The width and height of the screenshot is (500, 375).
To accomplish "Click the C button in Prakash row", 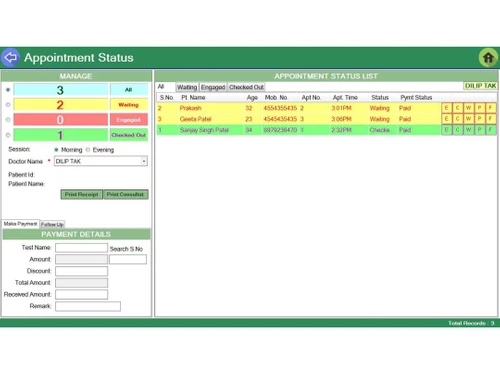I will click(457, 108).
